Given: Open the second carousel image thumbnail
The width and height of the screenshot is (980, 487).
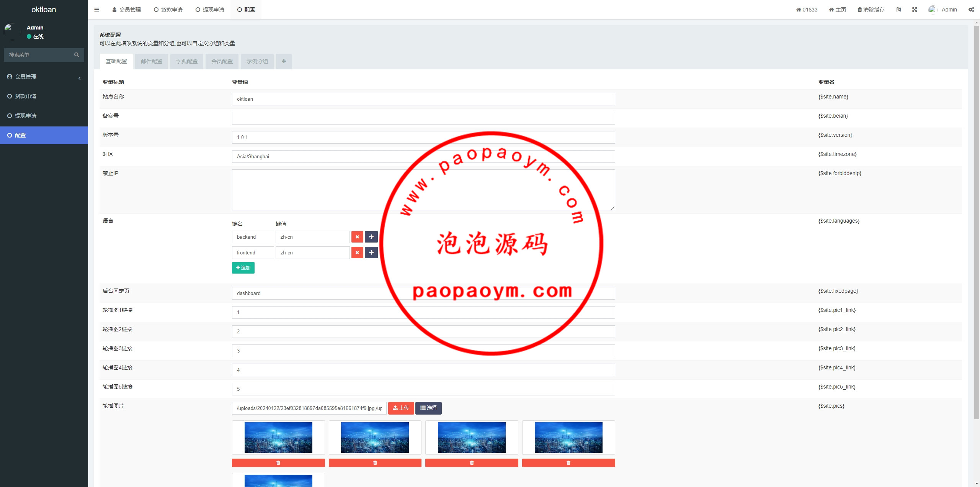Looking at the screenshot, I should pyautogui.click(x=375, y=438).
